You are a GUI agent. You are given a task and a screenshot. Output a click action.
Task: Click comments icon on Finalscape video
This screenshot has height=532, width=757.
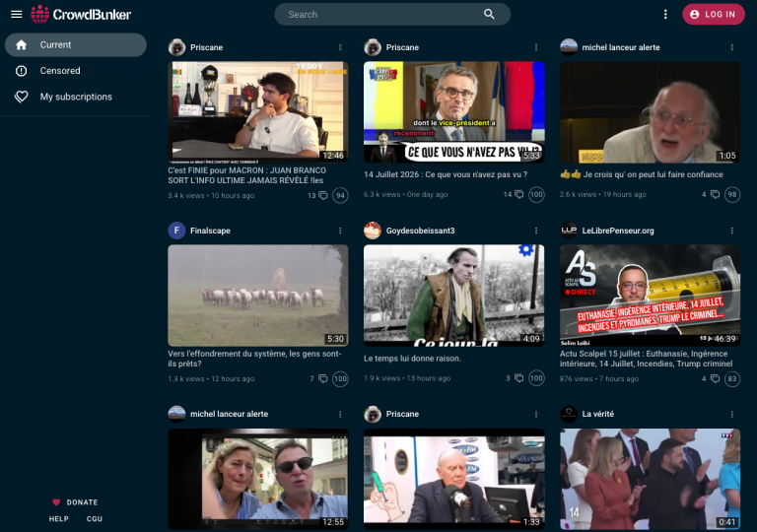click(323, 379)
